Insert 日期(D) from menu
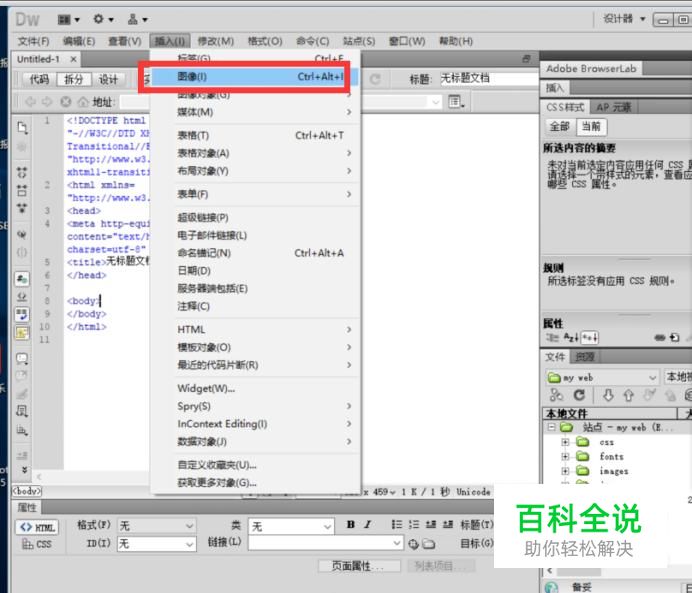This screenshot has height=593, width=692. (255, 270)
